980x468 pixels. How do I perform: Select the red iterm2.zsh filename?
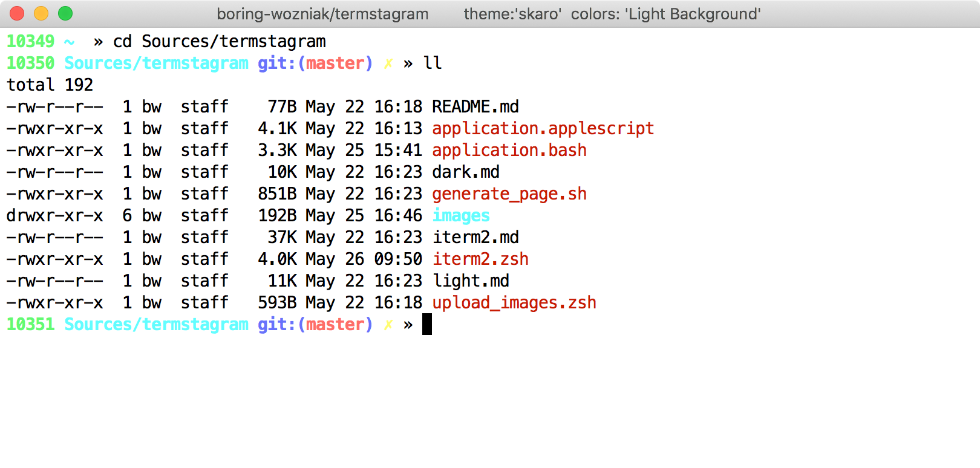point(480,259)
